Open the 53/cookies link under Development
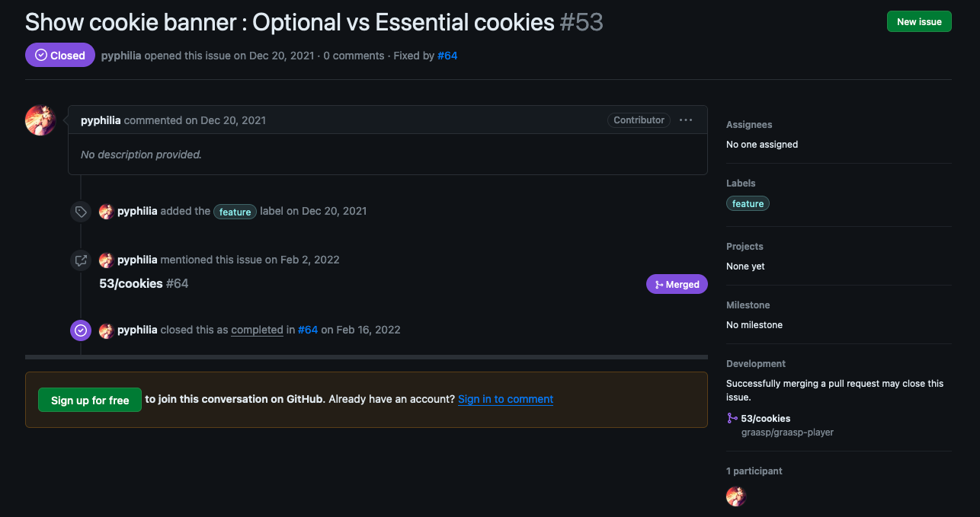 click(x=765, y=418)
